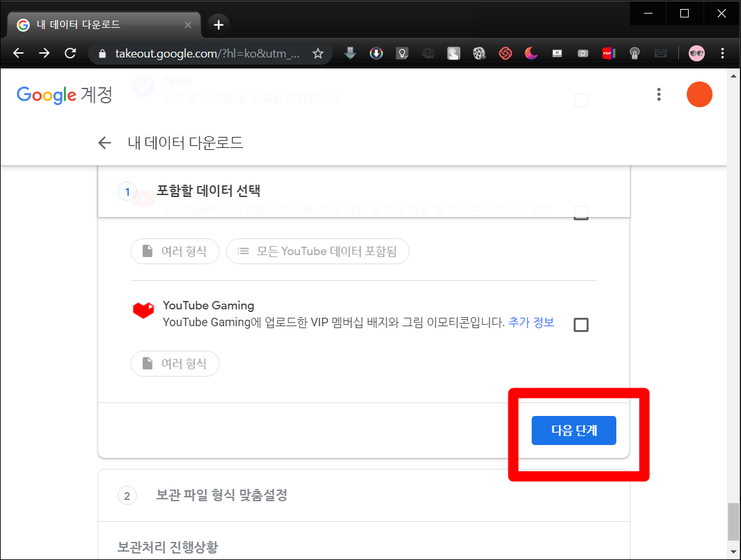This screenshot has width=741, height=560.
Task: Open the new tab plus button
Action: 218,25
